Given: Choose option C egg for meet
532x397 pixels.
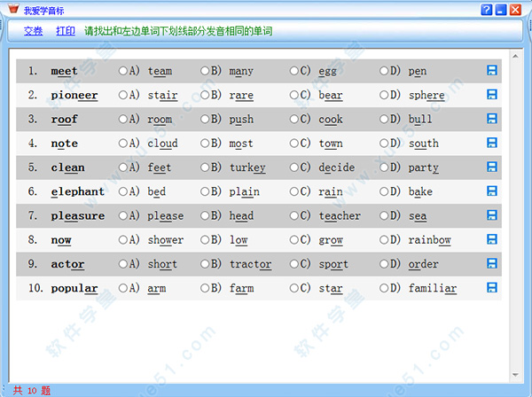Looking at the screenshot, I should pos(293,71).
